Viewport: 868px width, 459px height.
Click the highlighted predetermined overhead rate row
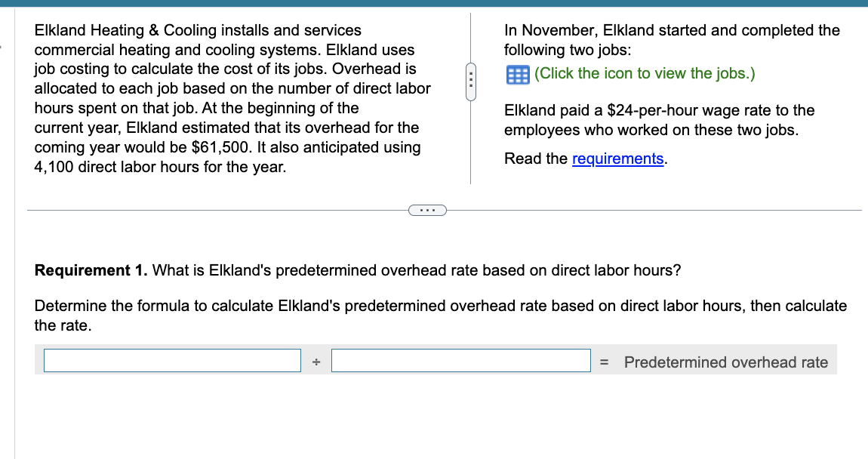click(725, 362)
